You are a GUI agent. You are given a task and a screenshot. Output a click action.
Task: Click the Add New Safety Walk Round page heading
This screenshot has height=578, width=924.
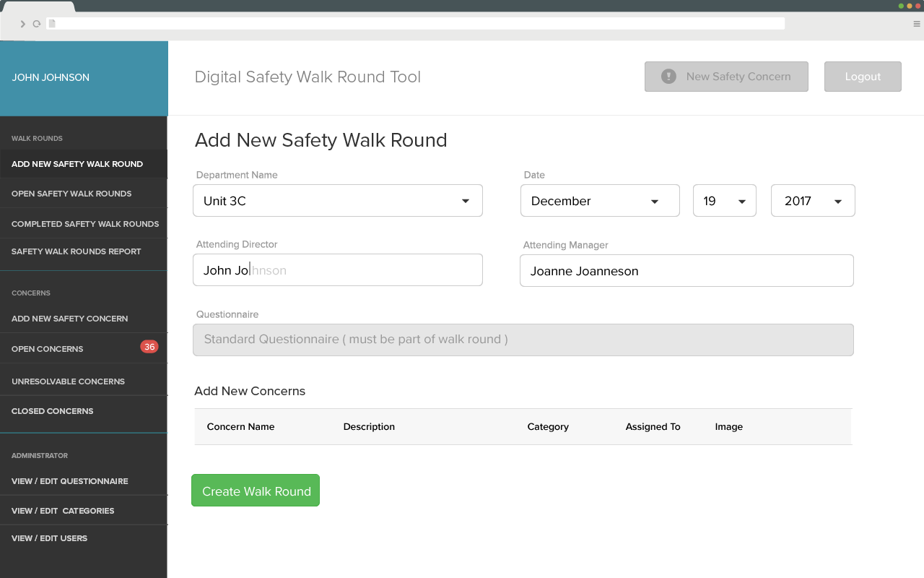321,140
